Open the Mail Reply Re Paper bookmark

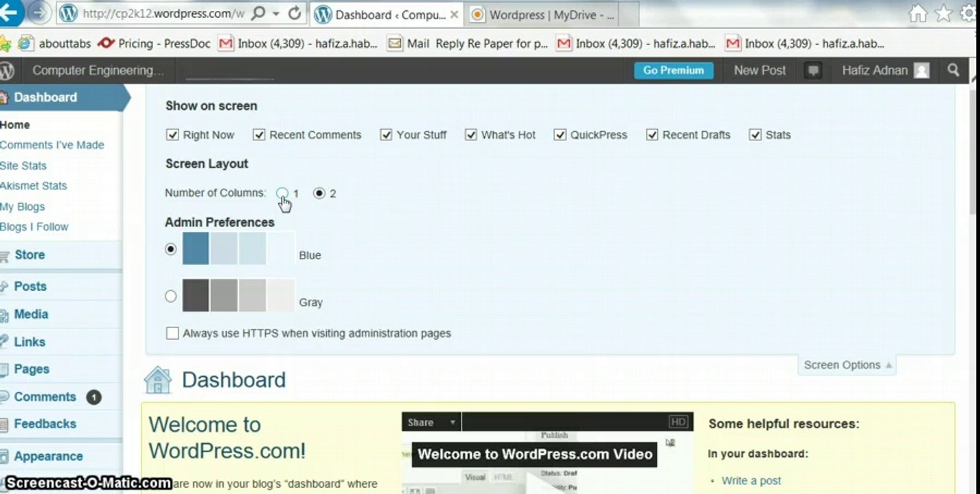click(x=468, y=43)
